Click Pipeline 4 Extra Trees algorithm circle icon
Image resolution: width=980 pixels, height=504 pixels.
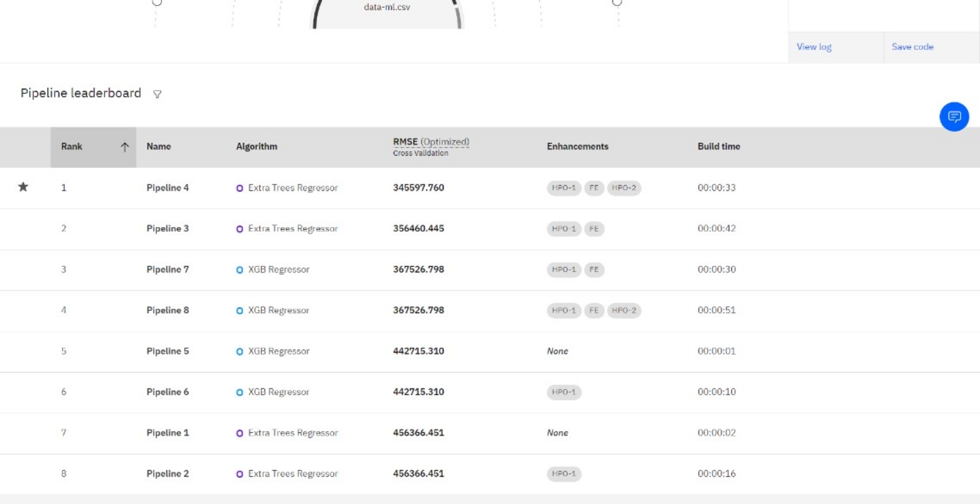pos(240,188)
